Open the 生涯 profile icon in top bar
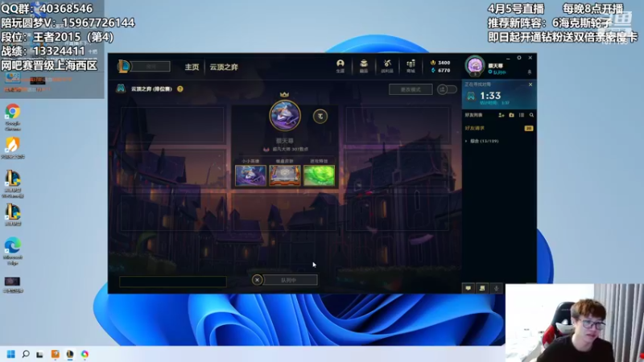 click(x=340, y=66)
